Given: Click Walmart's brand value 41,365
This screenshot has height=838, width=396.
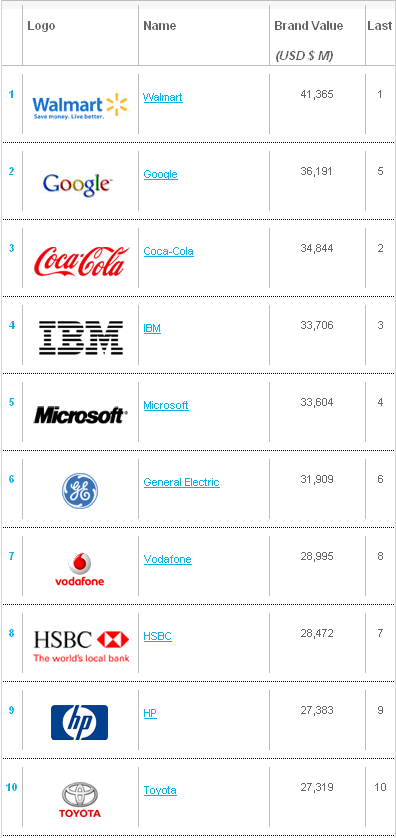Looking at the screenshot, I should point(317,95).
